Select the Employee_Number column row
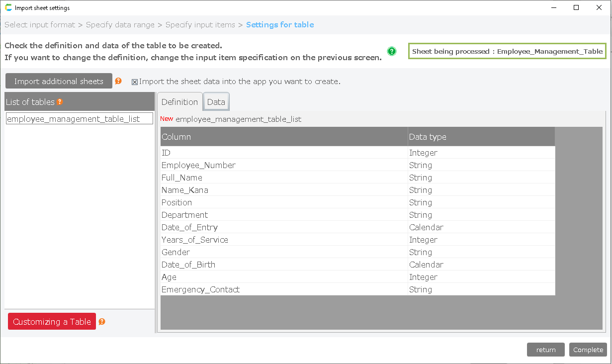The height and width of the screenshot is (364, 612). pos(198,165)
